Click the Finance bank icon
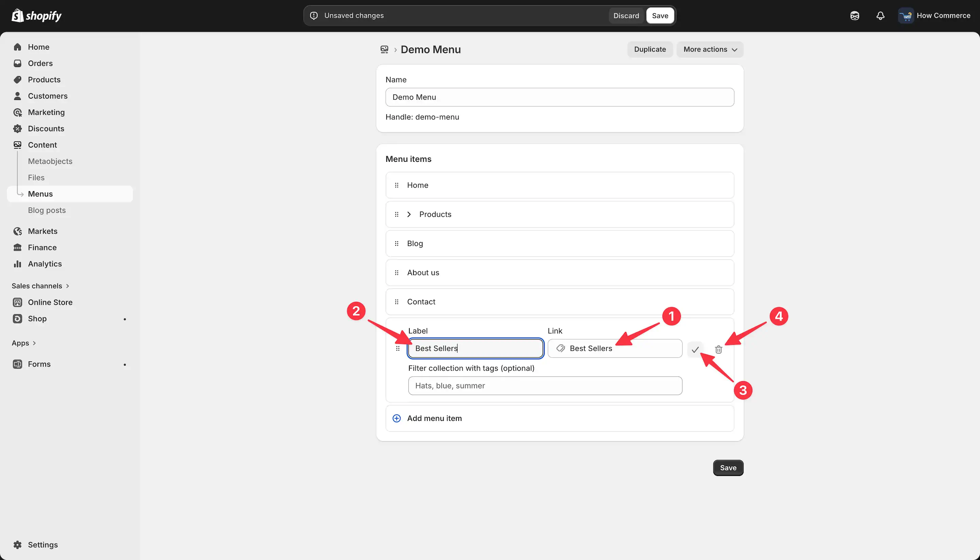Screen dimensions: 980x560 tap(17, 248)
